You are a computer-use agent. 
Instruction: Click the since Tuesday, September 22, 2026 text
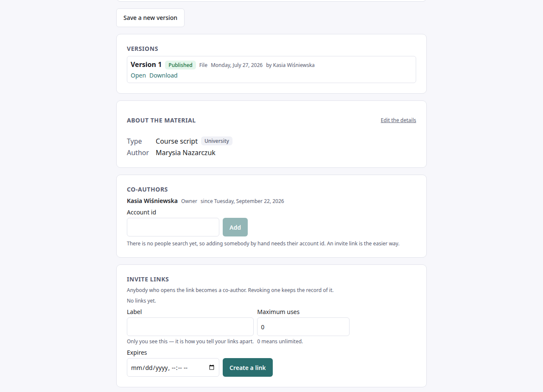[x=242, y=201]
